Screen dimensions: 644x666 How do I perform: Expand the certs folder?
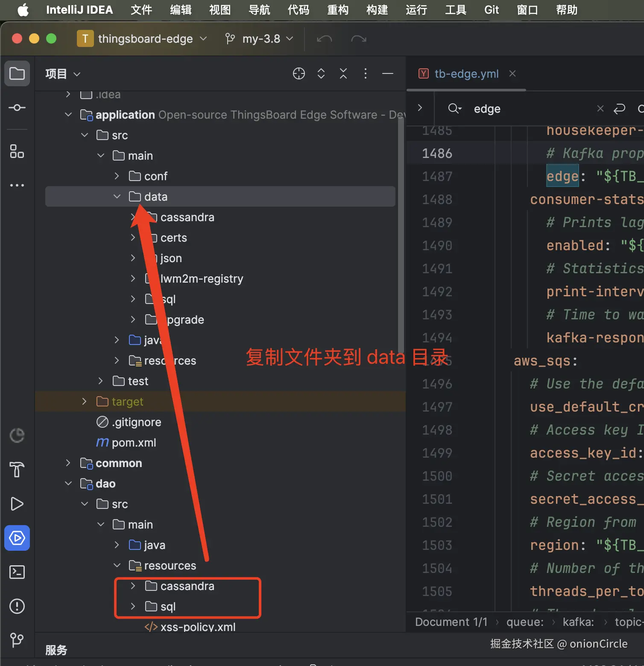(133, 238)
